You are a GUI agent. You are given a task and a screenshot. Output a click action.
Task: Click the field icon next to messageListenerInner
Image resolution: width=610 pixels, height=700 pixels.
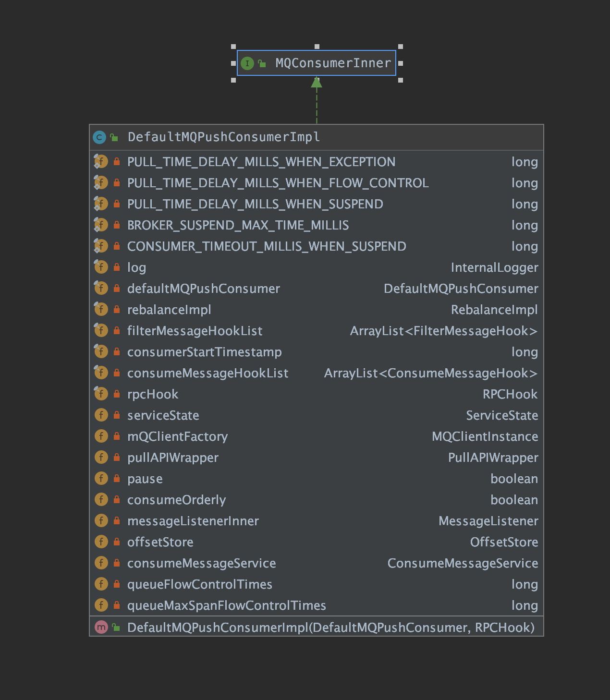tap(101, 520)
